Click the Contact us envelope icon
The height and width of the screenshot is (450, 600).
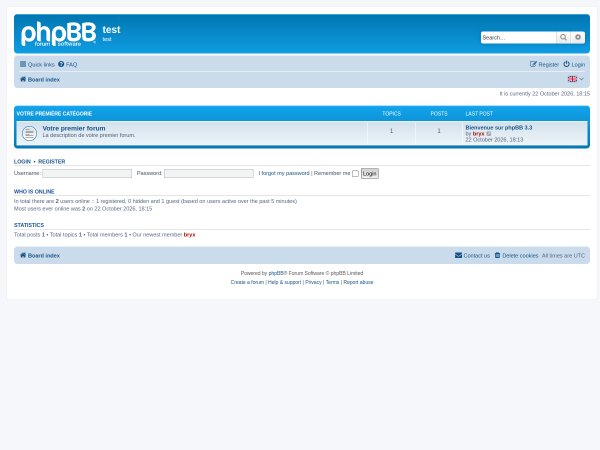click(x=458, y=255)
